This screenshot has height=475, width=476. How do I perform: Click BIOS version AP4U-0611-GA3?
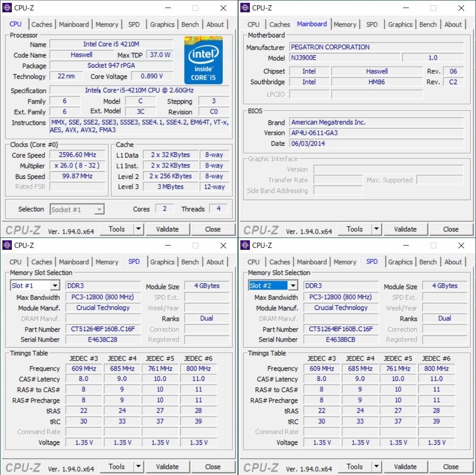[377, 133]
